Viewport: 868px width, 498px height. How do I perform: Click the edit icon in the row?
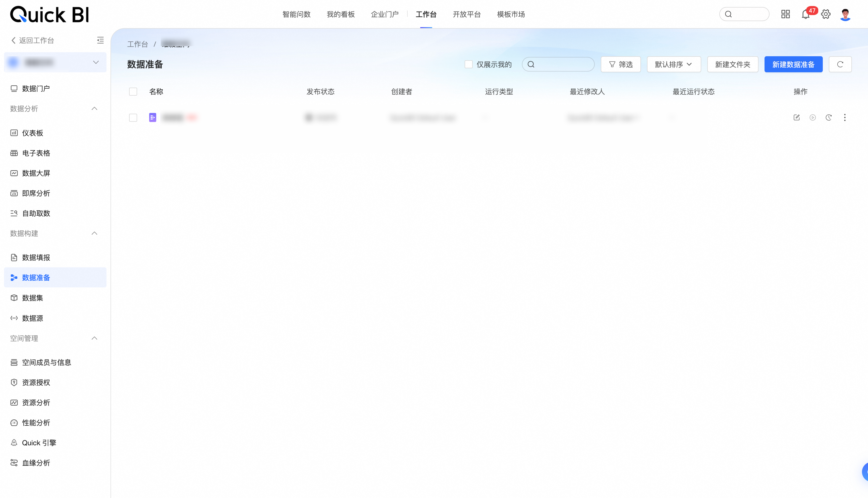click(x=796, y=118)
